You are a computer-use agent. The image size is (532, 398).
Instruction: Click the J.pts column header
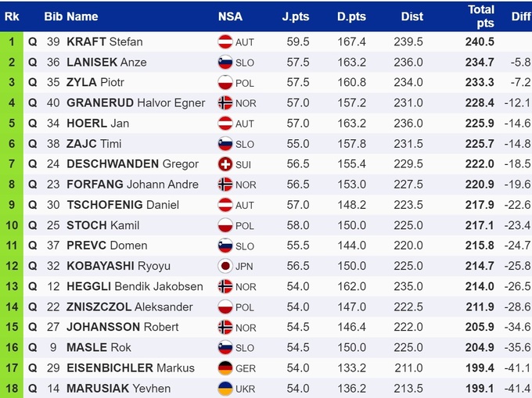(x=297, y=16)
